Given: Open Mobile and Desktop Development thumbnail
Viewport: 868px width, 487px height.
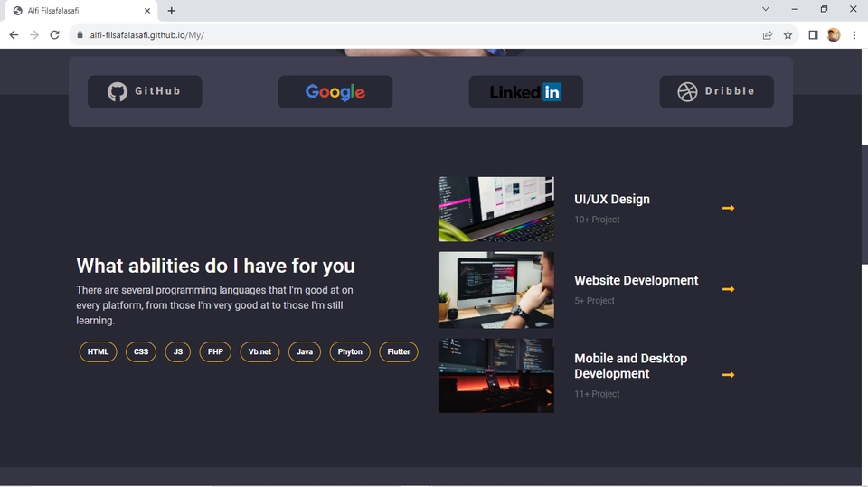Looking at the screenshot, I should coord(496,375).
